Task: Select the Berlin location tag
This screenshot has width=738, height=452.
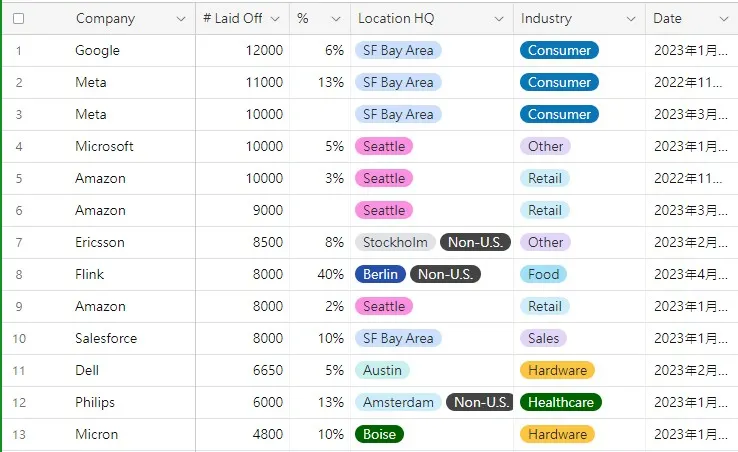Action: click(x=380, y=274)
